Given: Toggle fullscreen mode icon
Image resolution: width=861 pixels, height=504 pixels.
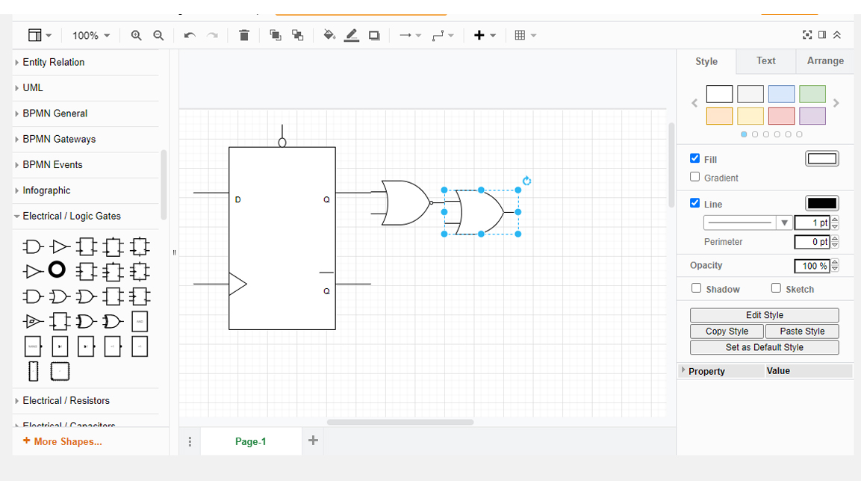Looking at the screenshot, I should pos(806,35).
